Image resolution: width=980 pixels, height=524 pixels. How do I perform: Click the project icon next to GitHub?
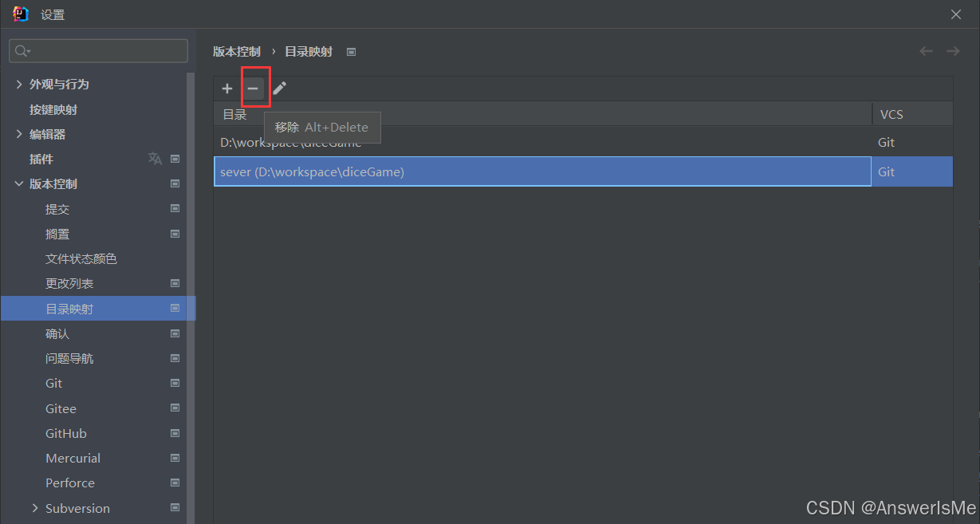coord(175,433)
